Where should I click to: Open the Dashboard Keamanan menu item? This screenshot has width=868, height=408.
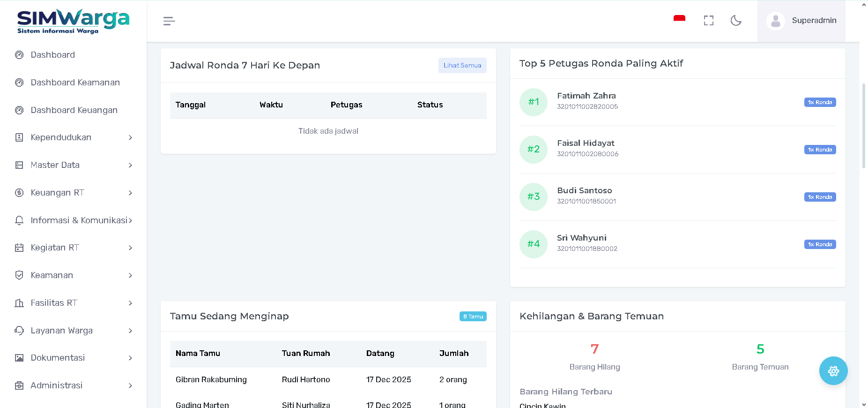click(x=75, y=83)
